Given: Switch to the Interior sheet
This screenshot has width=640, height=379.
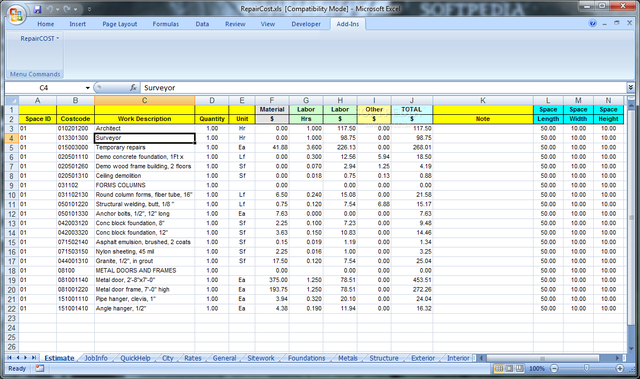Looking at the screenshot, I should click(x=458, y=358).
